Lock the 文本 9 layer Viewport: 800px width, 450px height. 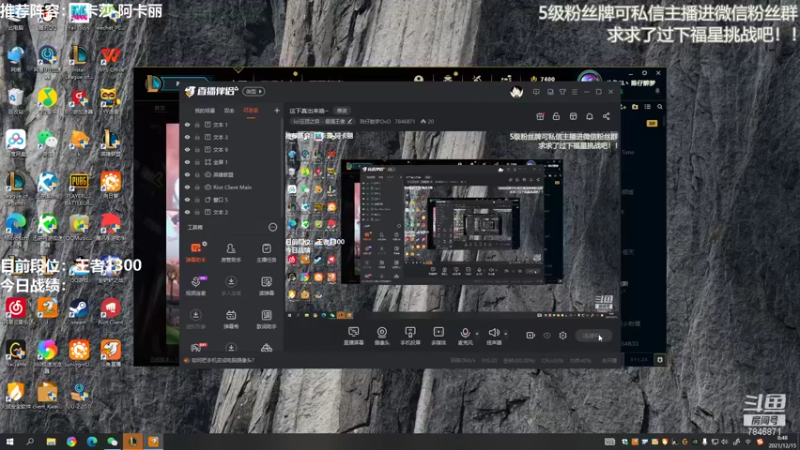(197, 149)
